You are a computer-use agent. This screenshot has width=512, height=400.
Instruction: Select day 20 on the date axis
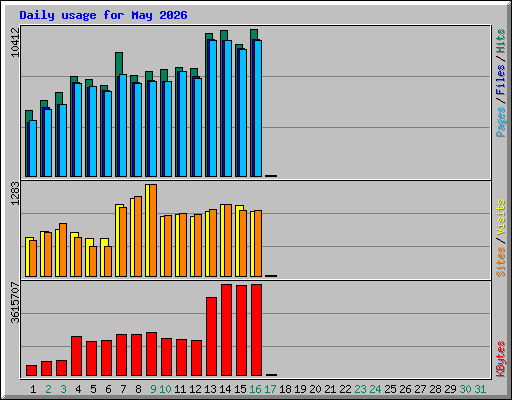[315, 389]
